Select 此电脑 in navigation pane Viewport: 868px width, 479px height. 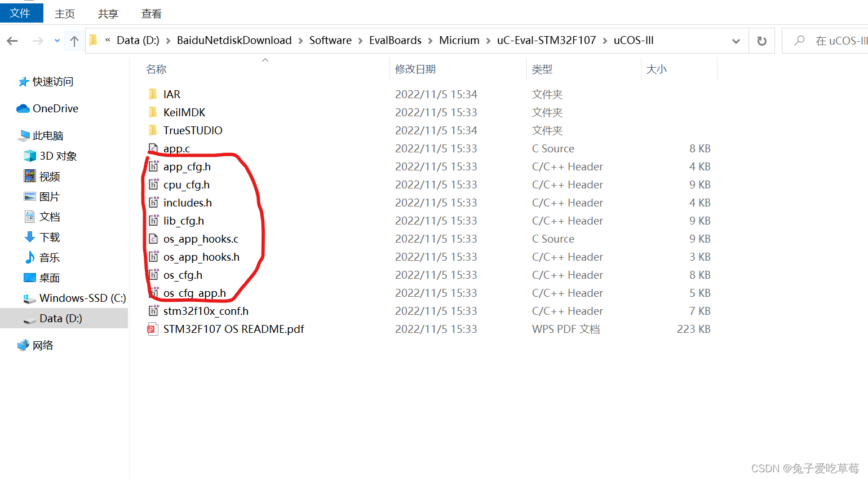click(48, 135)
